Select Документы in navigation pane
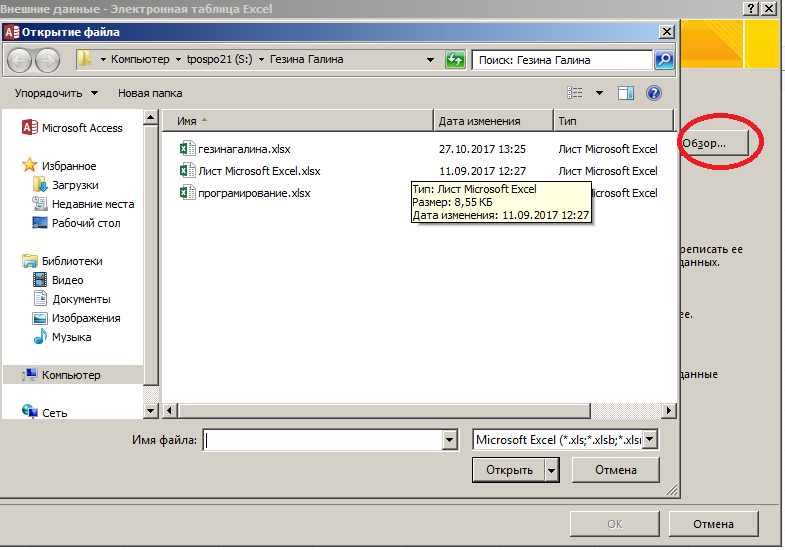 point(82,299)
